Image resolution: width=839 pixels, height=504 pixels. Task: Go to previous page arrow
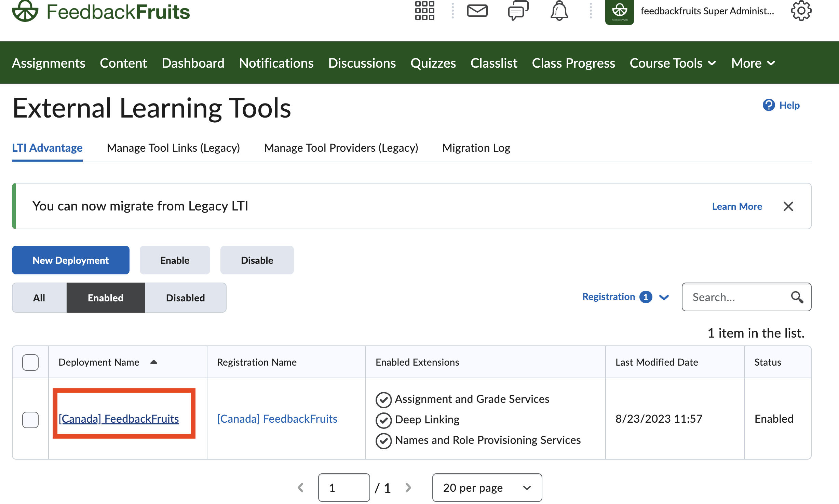(x=301, y=488)
